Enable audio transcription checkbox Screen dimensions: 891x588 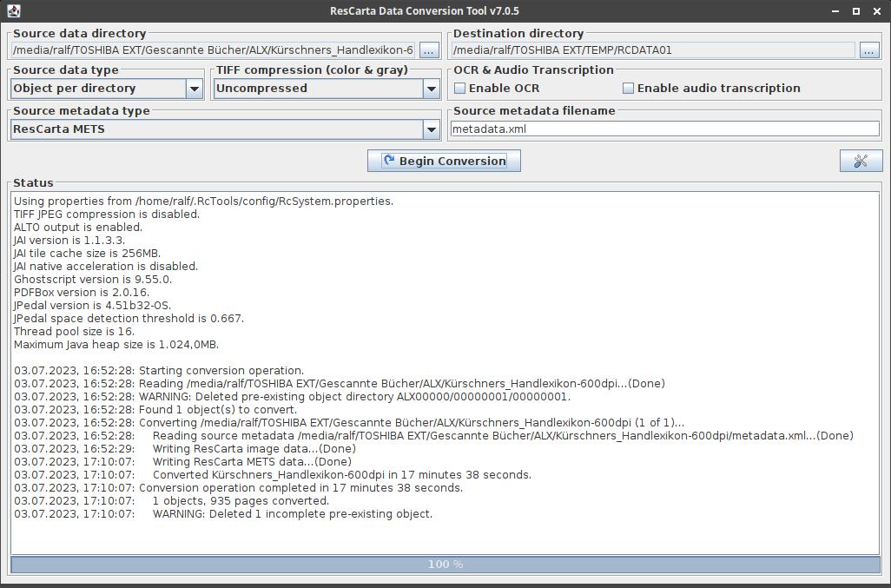(x=628, y=88)
